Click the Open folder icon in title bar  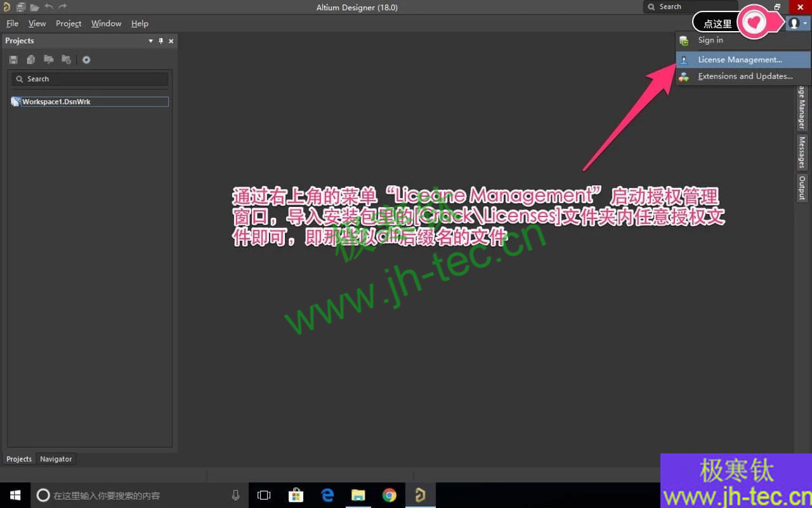tap(34, 7)
